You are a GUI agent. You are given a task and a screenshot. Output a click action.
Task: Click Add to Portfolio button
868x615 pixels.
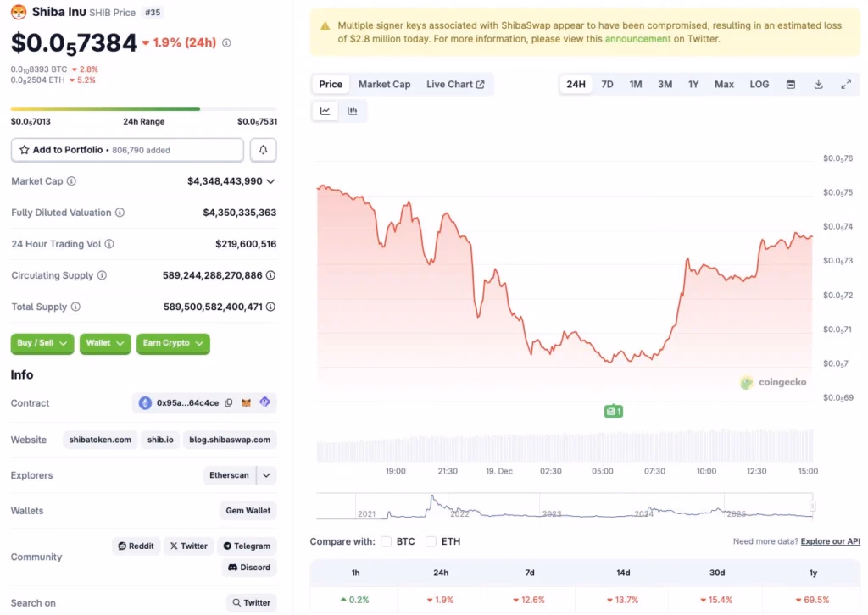pos(127,150)
